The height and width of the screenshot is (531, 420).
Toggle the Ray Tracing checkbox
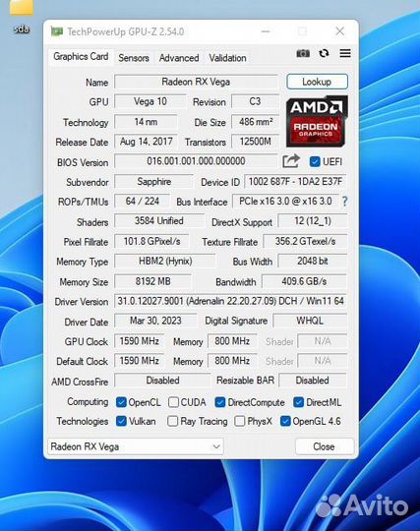172,421
